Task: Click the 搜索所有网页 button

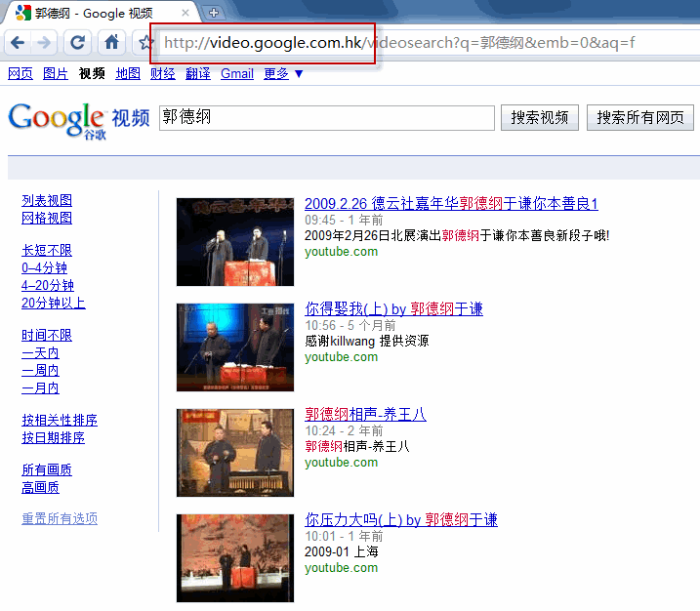Action: (x=640, y=118)
